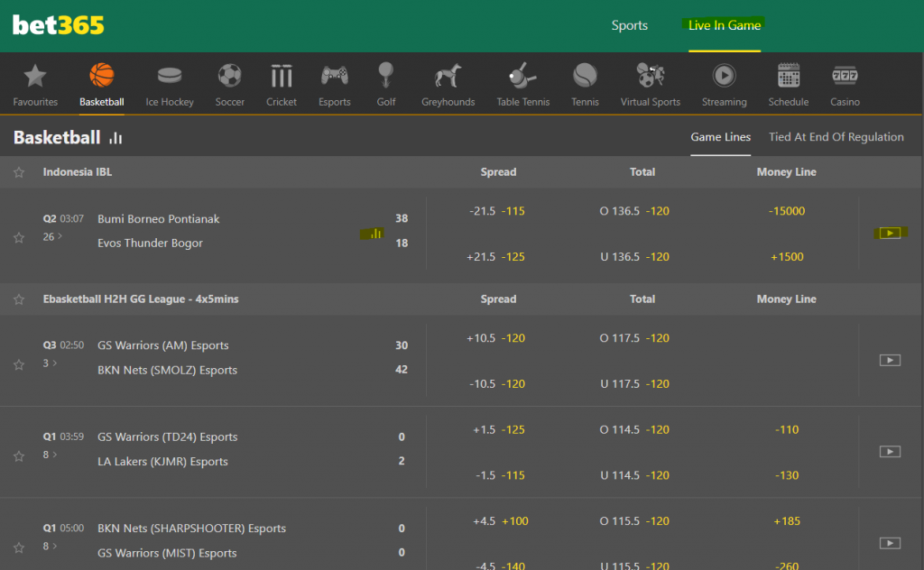Bet Over 115.5 total at -120
The image size is (924, 570).
coord(634,521)
